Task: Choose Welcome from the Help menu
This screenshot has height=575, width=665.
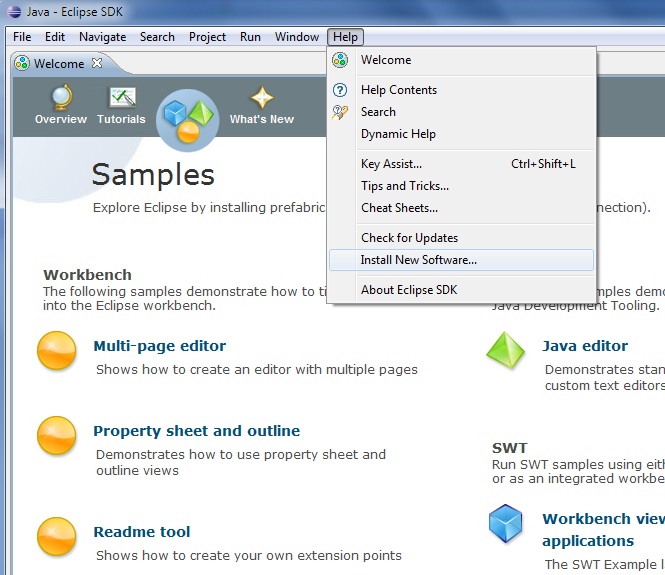Action: [461, 60]
